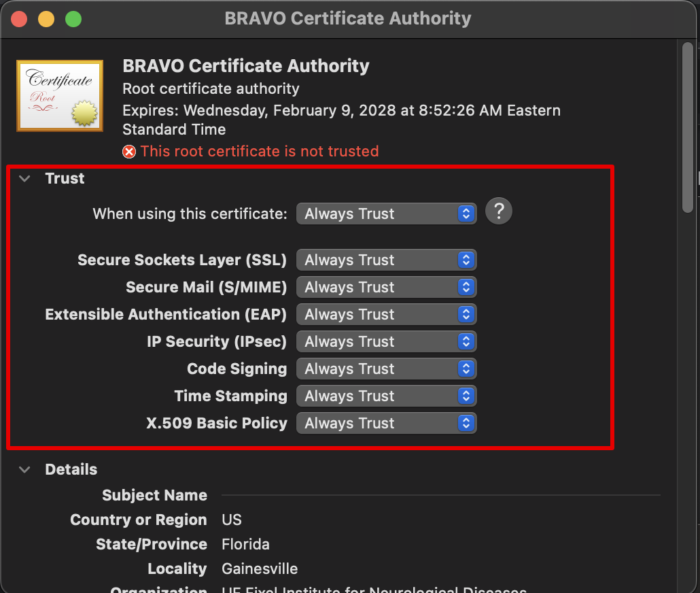Click This root certificate is not trusted text

tap(260, 151)
